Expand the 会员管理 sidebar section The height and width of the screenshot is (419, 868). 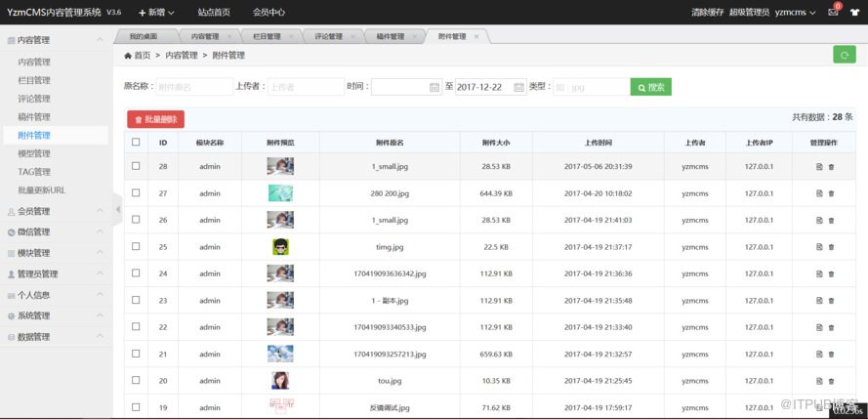tap(55, 211)
